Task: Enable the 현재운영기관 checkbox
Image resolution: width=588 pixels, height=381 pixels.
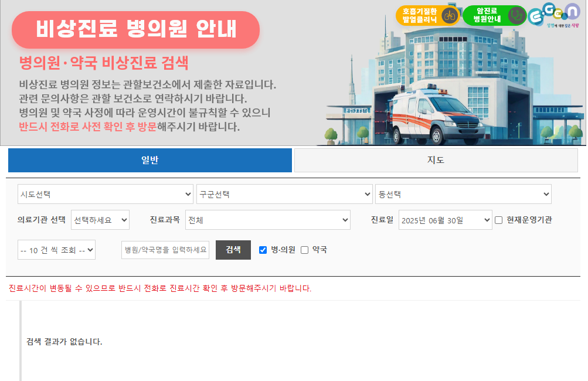Action: pos(498,220)
